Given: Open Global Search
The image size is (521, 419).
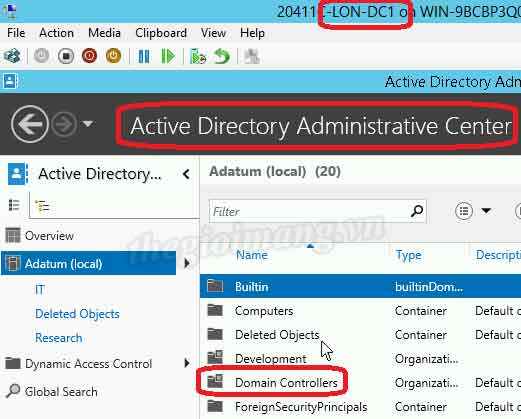Looking at the screenshot, I should (61, 392).
